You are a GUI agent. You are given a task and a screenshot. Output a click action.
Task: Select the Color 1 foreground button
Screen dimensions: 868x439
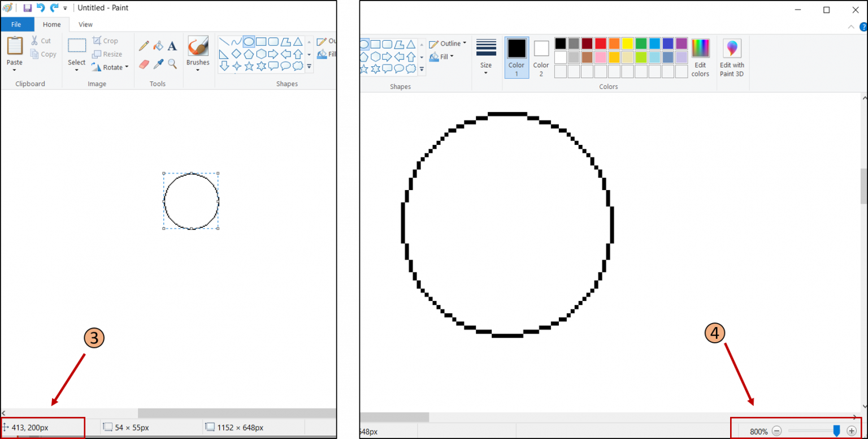pyautogui.click(x=517, y=57)
